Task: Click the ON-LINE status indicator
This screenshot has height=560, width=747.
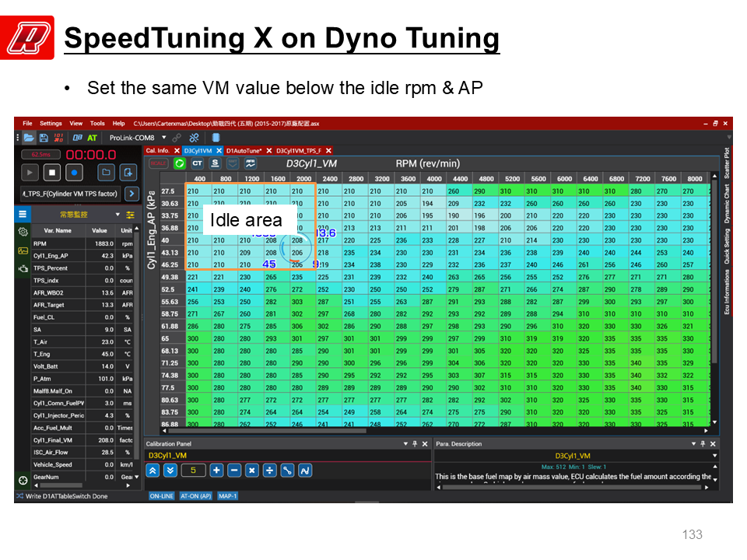Action: (162, 496)
